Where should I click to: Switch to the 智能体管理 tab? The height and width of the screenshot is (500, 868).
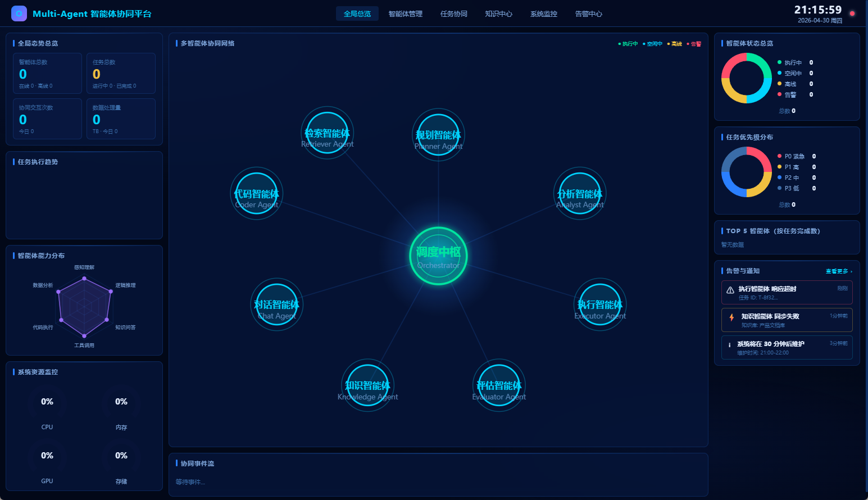406,13
